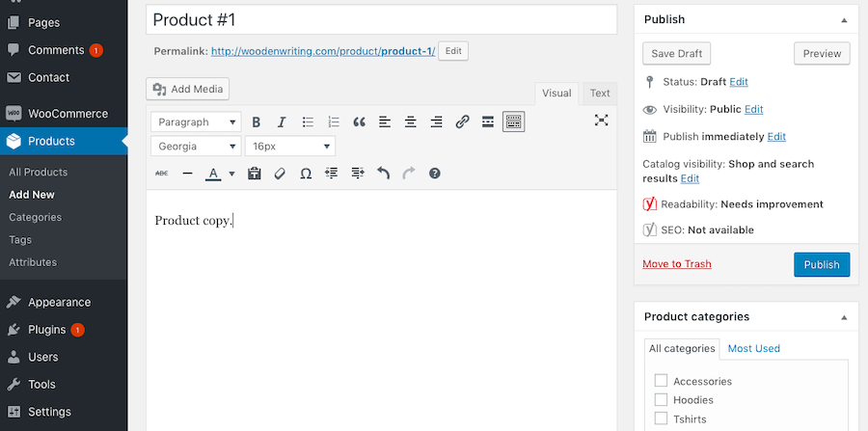Viewport: 868px width, 431px height.
Task: Enter distraction-free writing mode
Action: tap(601, 121)
